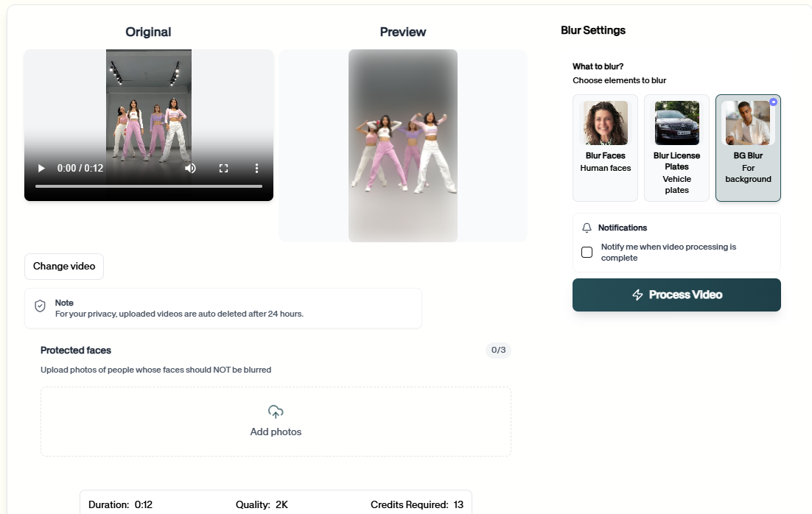The width and height of the screenshot is (812, 514).
Task: Open the video player three-dot options menu
Action: [x=256, y=168]
